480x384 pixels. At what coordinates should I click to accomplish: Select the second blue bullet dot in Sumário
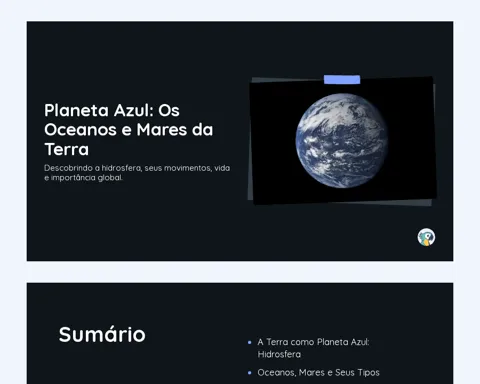(250, 373)
